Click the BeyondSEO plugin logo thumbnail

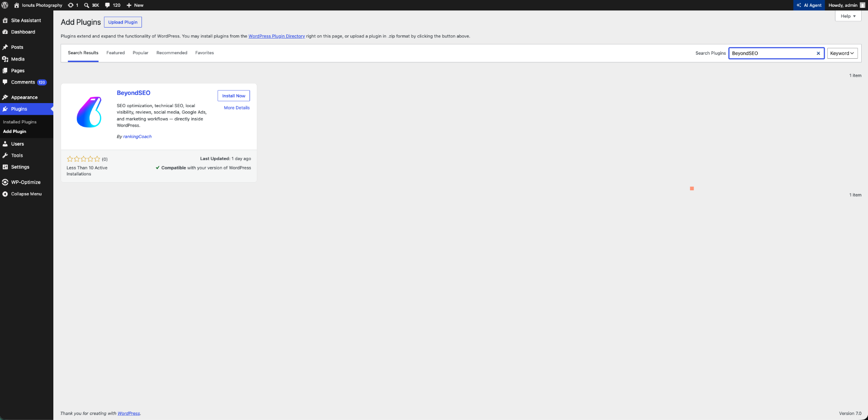89,112
